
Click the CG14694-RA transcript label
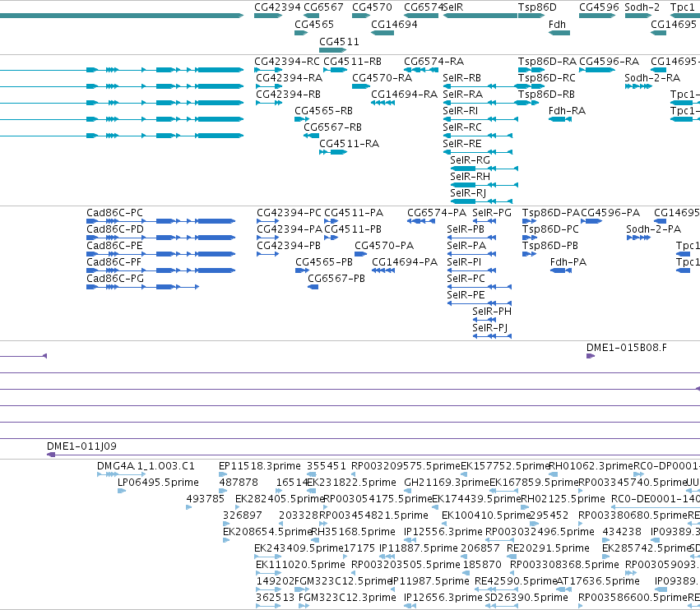(x=404, y=95)
